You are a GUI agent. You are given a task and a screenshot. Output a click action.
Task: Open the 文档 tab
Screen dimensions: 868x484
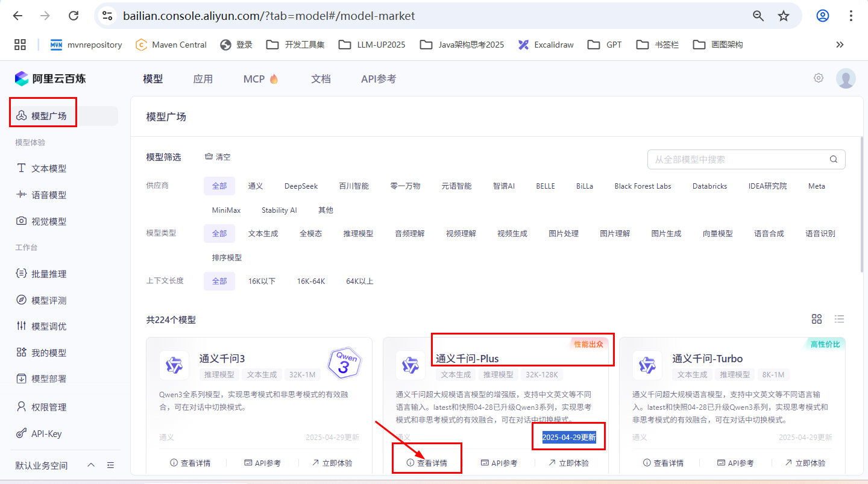tap(321, 78)
